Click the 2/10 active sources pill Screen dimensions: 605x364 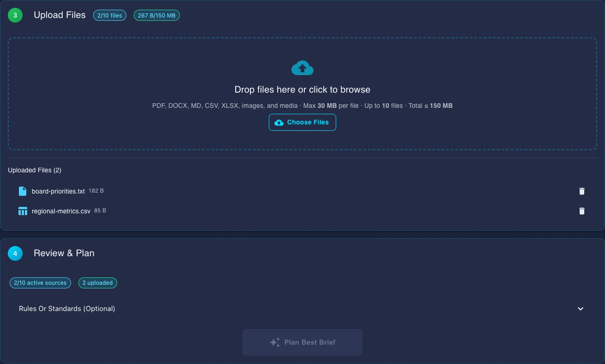pos(40,282)
